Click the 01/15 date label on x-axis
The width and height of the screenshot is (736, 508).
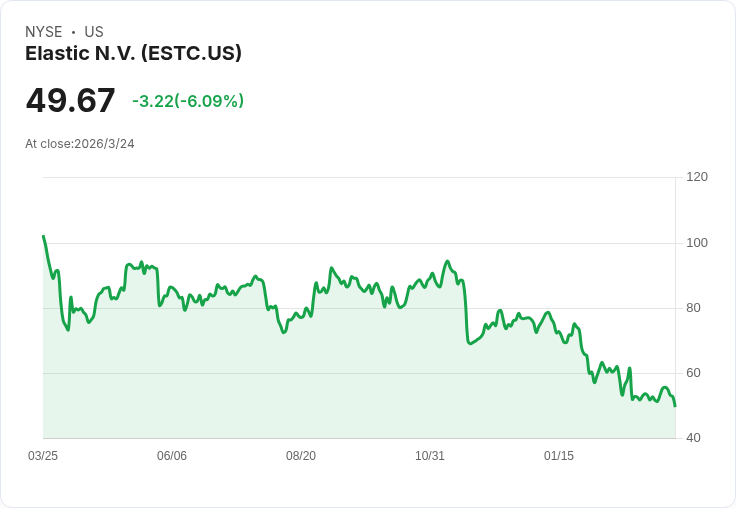559,456
